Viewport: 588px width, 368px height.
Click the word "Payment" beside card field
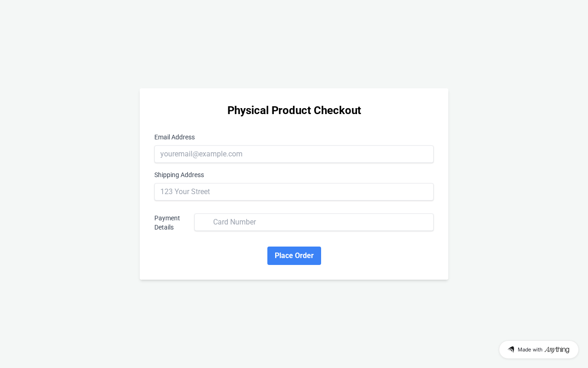click(167, 218)
